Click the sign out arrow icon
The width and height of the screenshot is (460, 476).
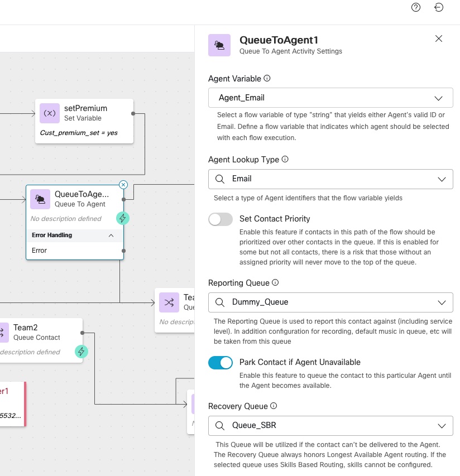point(439,7)
